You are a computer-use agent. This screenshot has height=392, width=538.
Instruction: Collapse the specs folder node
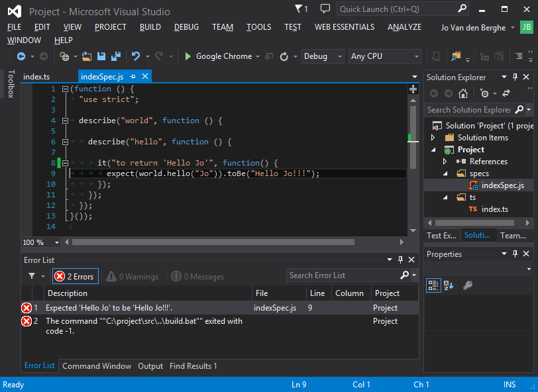[445, 173]
